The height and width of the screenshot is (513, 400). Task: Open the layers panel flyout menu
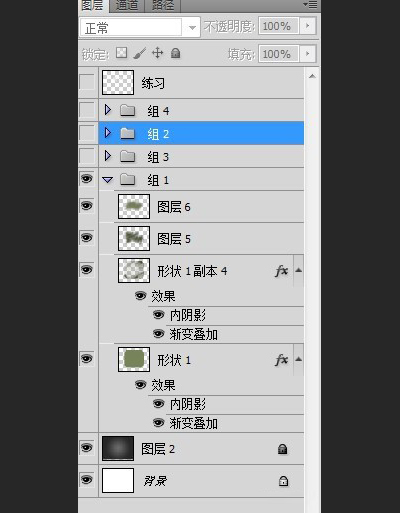click(x=310, y=5)
